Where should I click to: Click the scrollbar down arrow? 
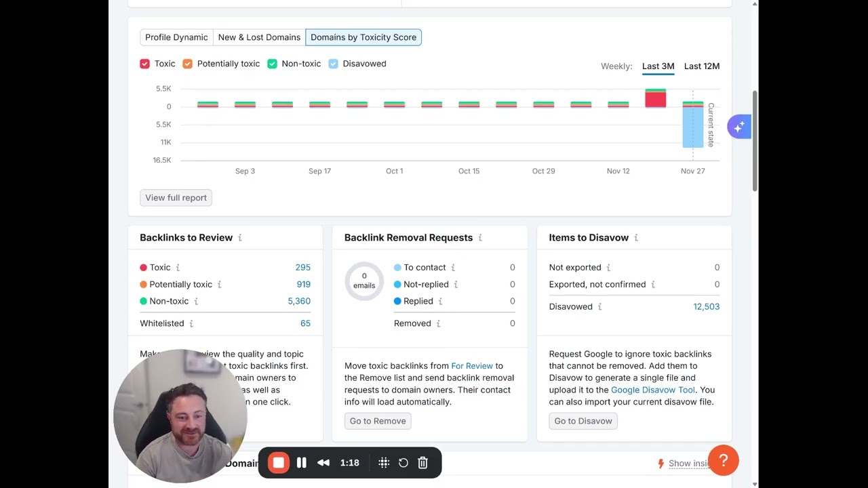pyautogui.click(x=755, y=483)
